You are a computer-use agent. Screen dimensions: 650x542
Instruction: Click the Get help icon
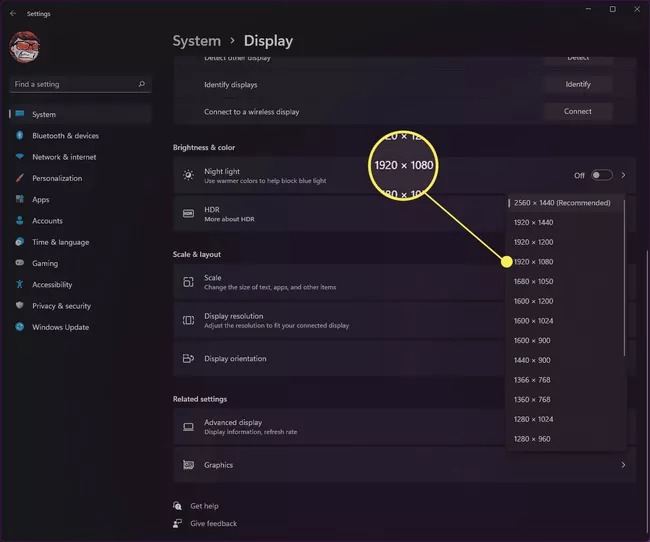(x=177, y=506)
